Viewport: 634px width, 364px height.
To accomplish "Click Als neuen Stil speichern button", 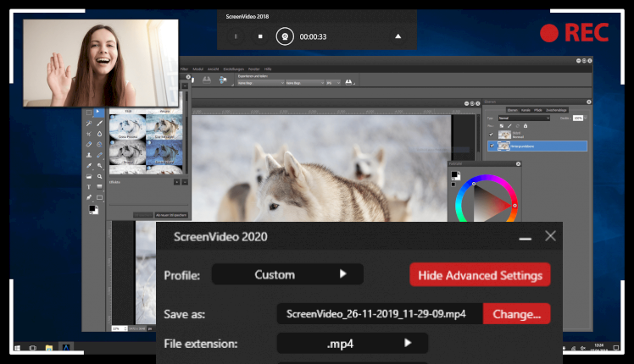I will (171, 215).
